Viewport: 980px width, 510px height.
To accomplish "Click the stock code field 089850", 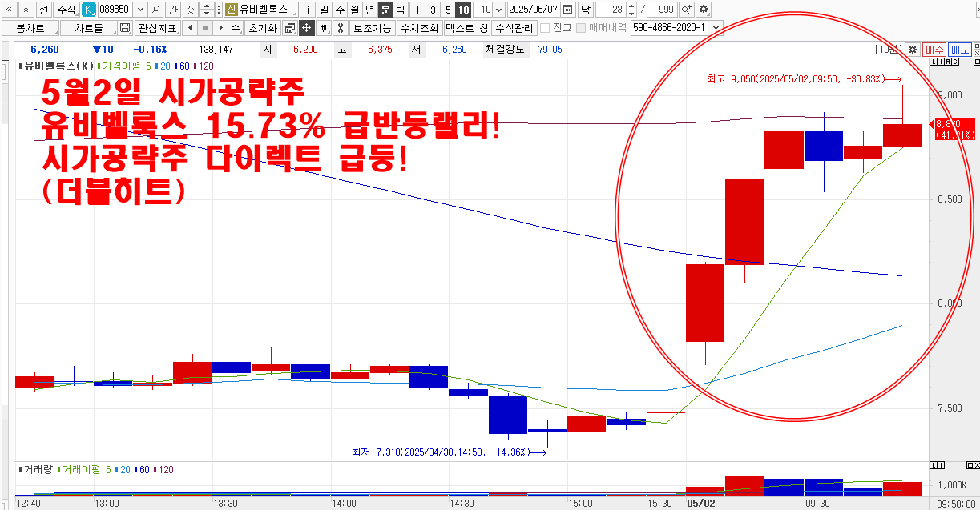I will (114, 10).
